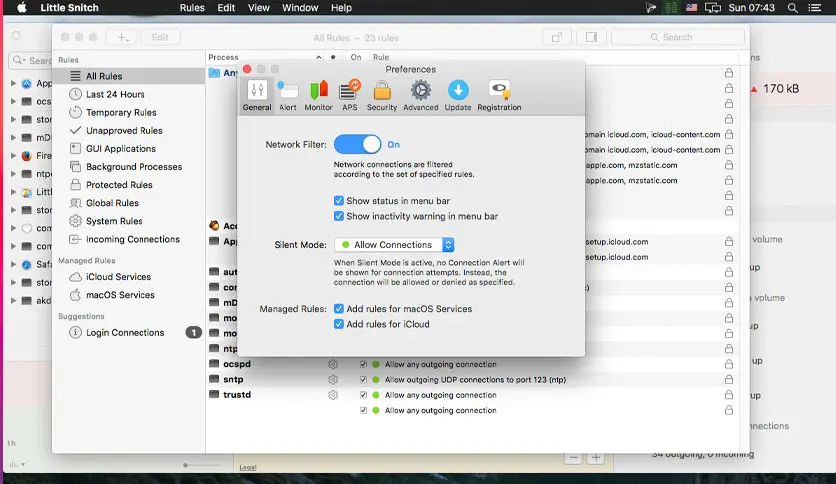
Task: Disable the sntp rule checkbox
Action: 363,380
